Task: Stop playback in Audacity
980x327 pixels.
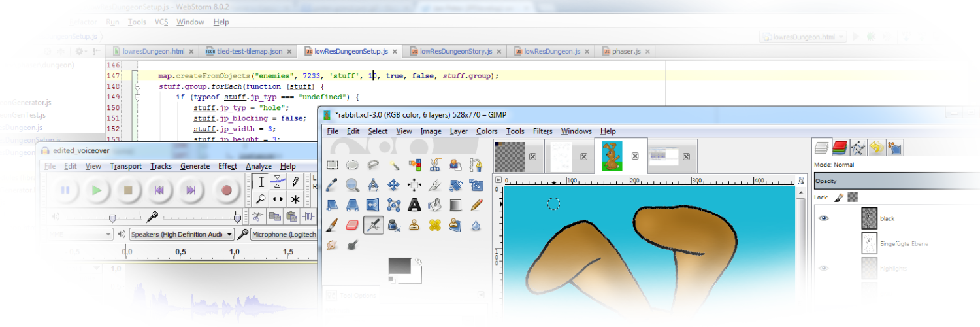Action: coord(129,190)
